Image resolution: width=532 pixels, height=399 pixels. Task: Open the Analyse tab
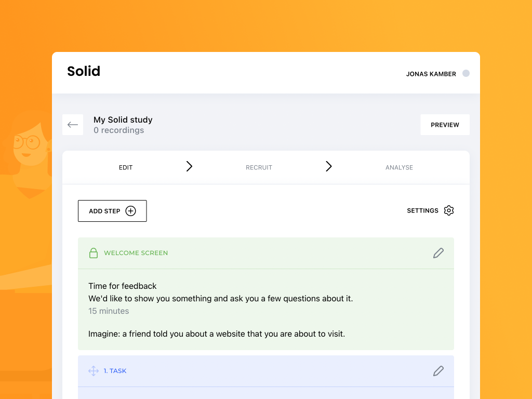399,167
